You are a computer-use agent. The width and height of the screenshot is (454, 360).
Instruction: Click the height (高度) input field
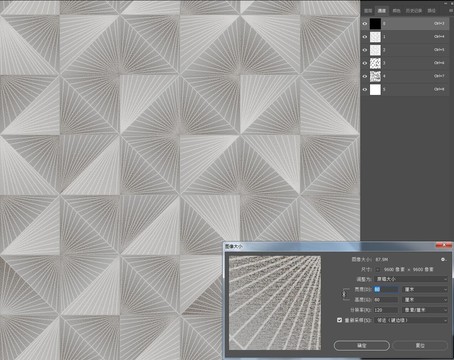click(x=386, y=300)
